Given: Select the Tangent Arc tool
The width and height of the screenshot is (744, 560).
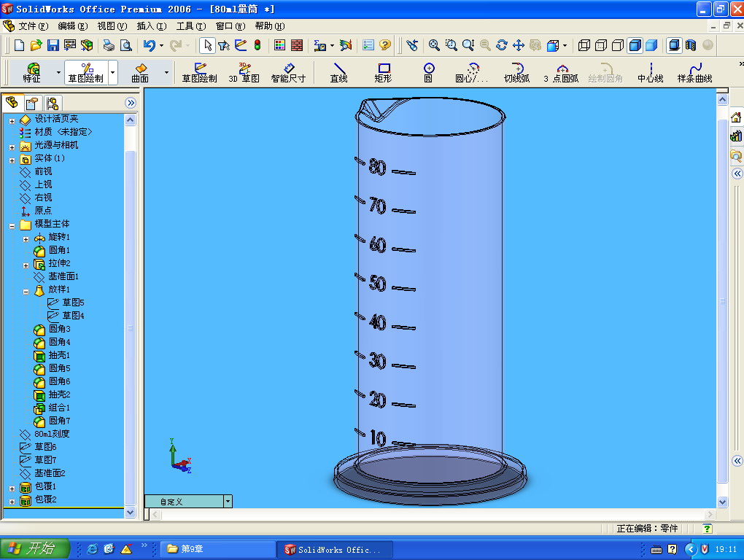Looking at the screenshot, I should (x=516, y=72).
